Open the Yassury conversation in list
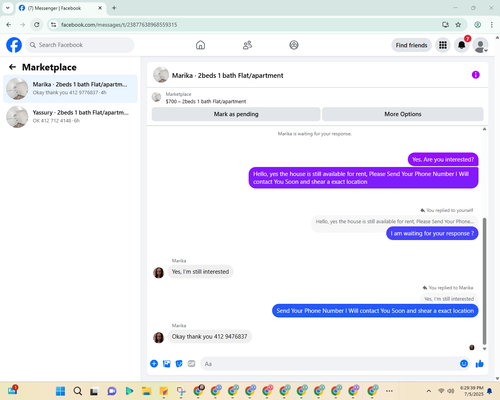This screenshot has width=500, height=400. 70,117
